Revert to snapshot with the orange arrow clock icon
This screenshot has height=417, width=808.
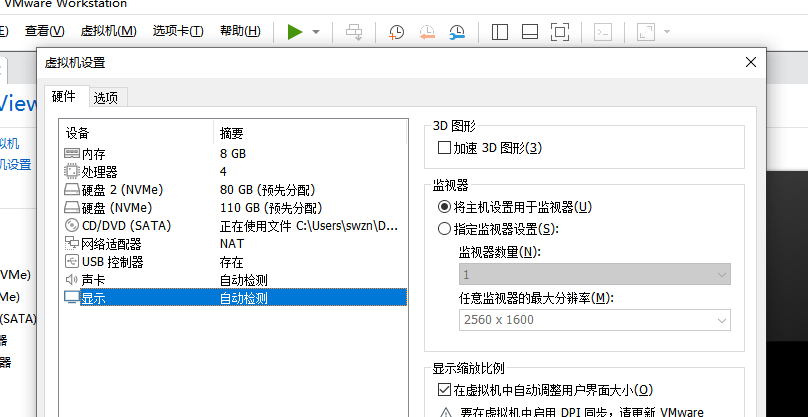click(x=427, y=32)
